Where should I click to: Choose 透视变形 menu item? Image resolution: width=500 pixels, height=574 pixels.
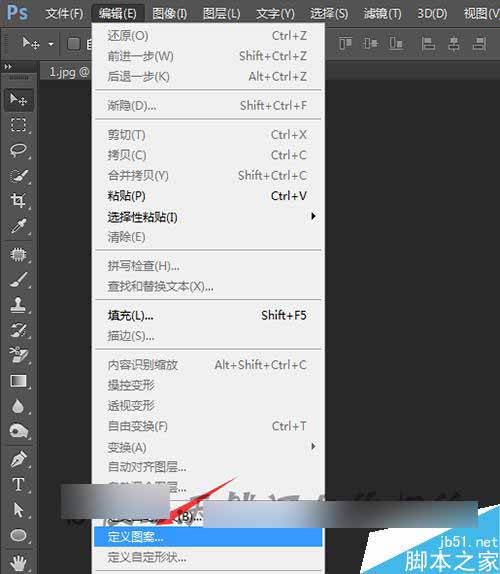(208, 406)
